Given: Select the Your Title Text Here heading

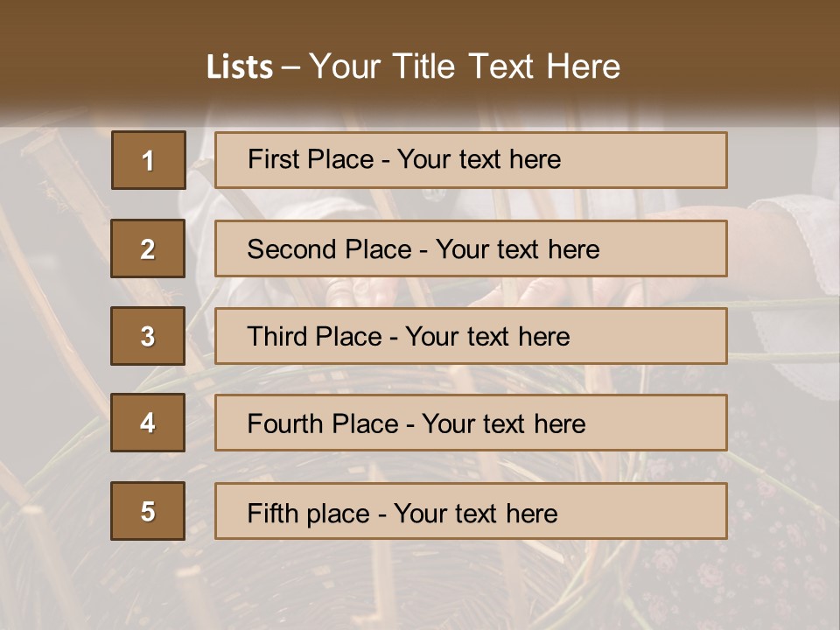Looking at the screenshot, I should click(465, 66).
